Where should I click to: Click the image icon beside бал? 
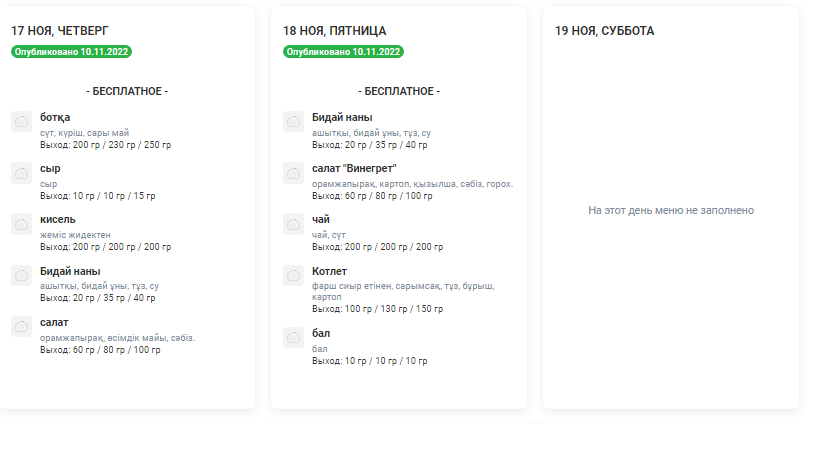(293, 338)
